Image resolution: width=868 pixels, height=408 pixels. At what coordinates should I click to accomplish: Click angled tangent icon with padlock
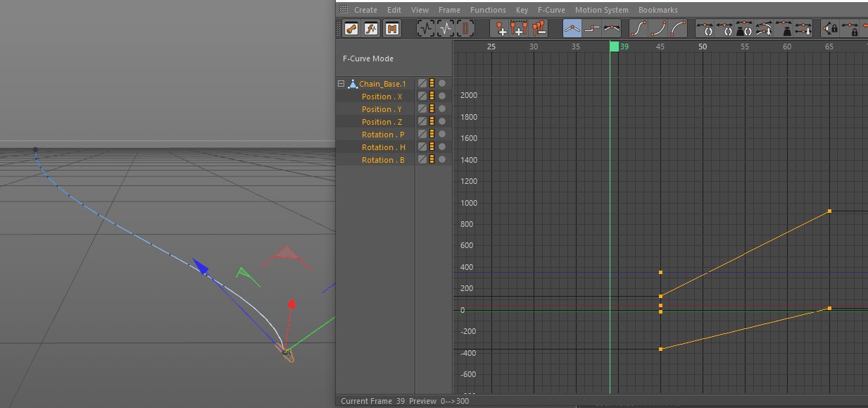point(830,29)
